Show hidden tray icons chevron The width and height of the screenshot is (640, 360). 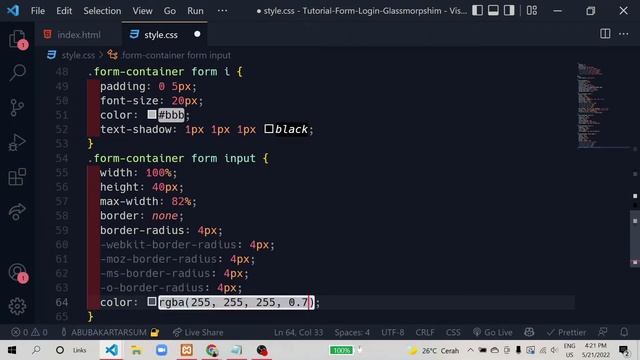click(470, 350)
